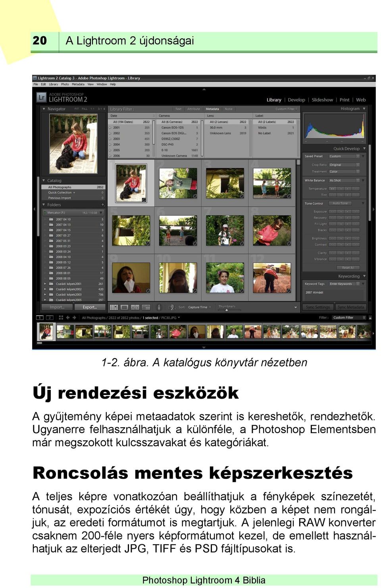
Task: Increase Temperature with double-right arrow button
Action: click(357, 189)
